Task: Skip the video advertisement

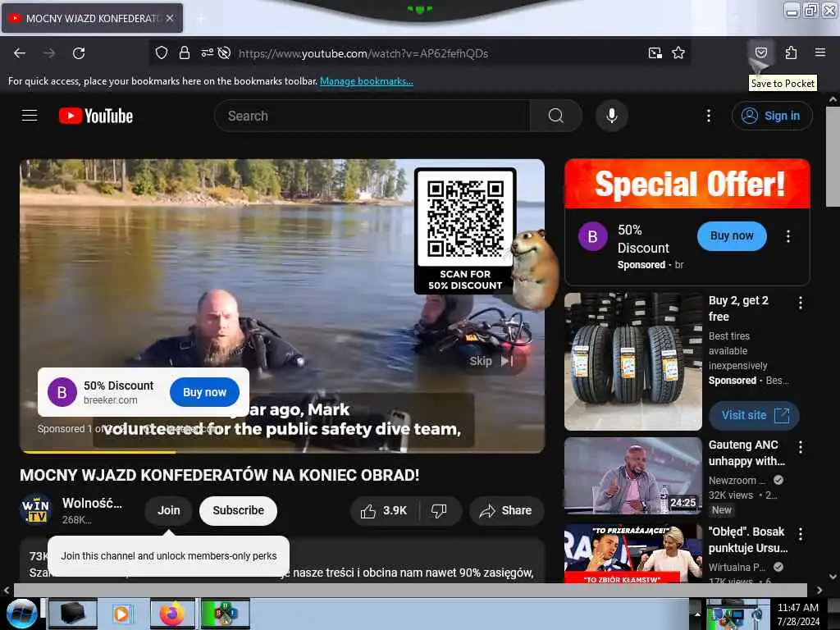Action: pyautogui.click(x=491, y=361)
